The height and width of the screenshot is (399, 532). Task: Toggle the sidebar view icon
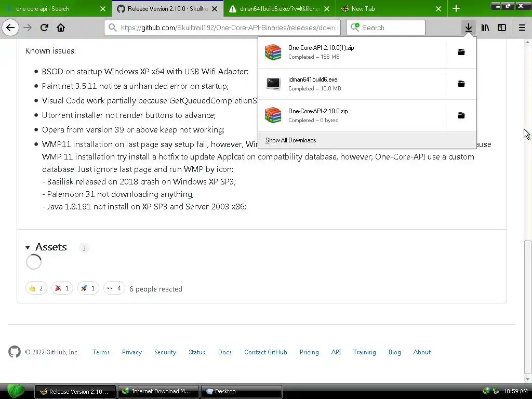pyautogui.click(x=502, y=28)
